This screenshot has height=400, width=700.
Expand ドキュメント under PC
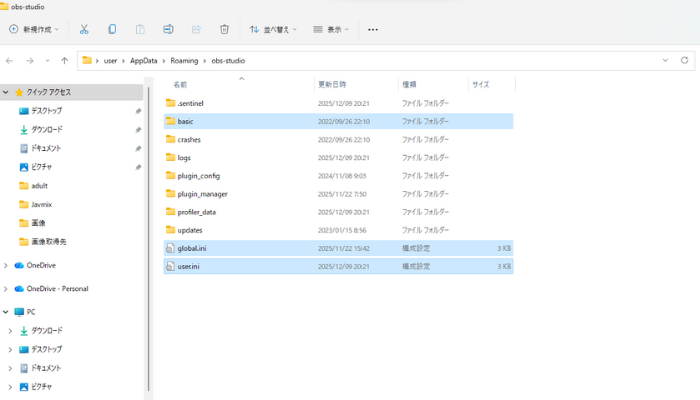[10, 368]
